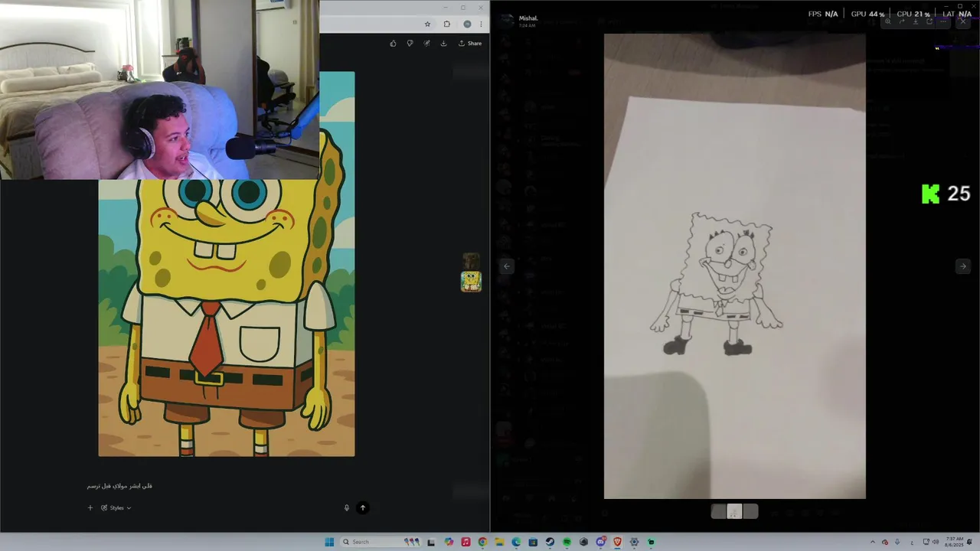This screenshot has height=551, width=980.
Task: Open Discord from the taskbar
Action: (x=600, y=542)
